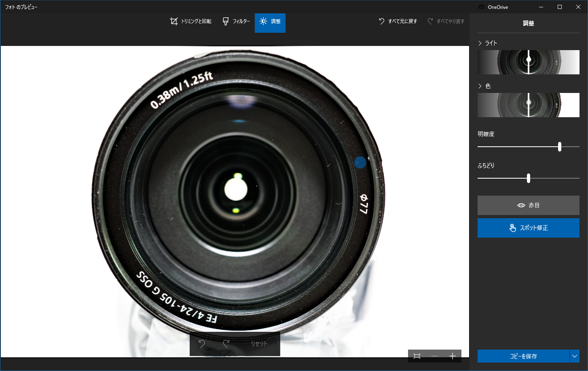The height and width of the screenshot is (371, 588).
Task: Click the undo arrow in bottom toolbar
Action: pyautogui.click(x=202, y=344)
